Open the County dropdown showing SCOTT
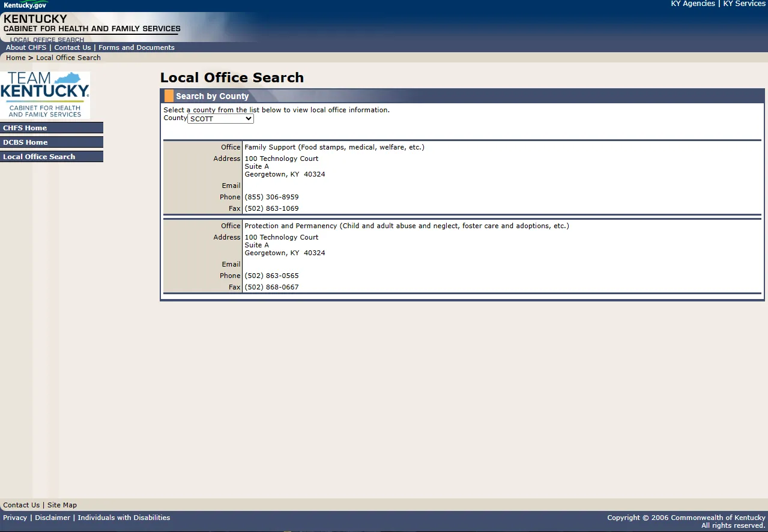768x532 pixels. pyautogui.click(x=220, y=119)
